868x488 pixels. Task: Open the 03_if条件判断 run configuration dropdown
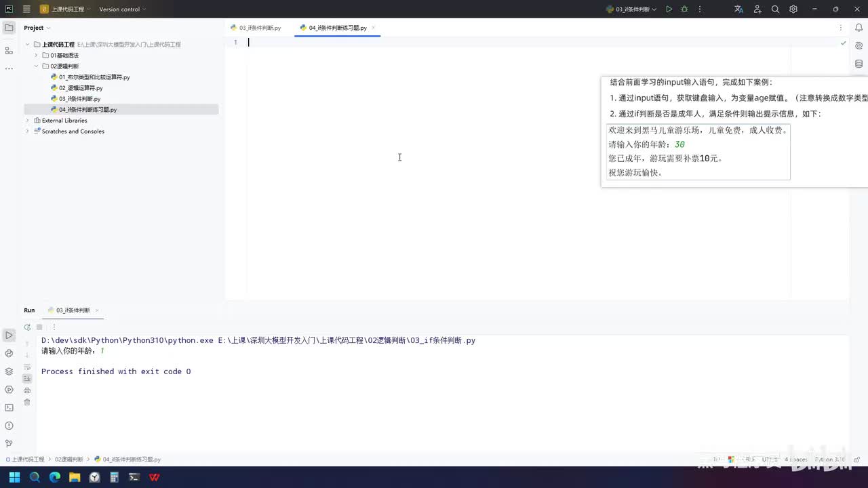tap(631, 9)
